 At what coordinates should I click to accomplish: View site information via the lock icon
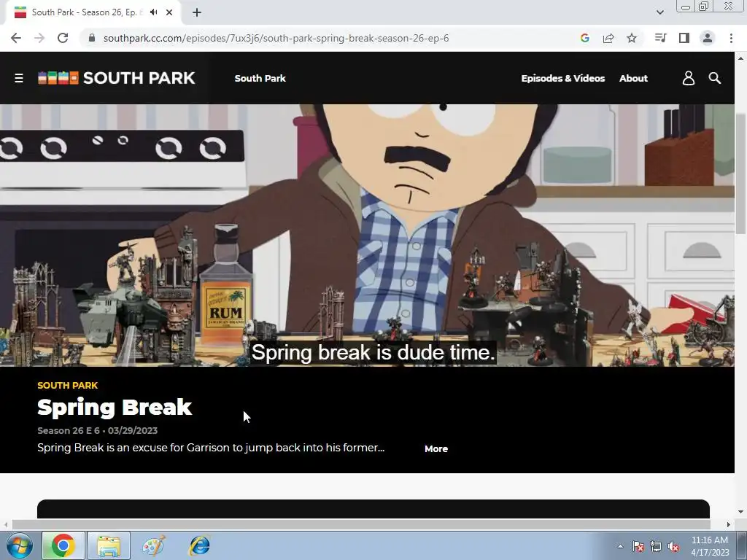(92, 38)
